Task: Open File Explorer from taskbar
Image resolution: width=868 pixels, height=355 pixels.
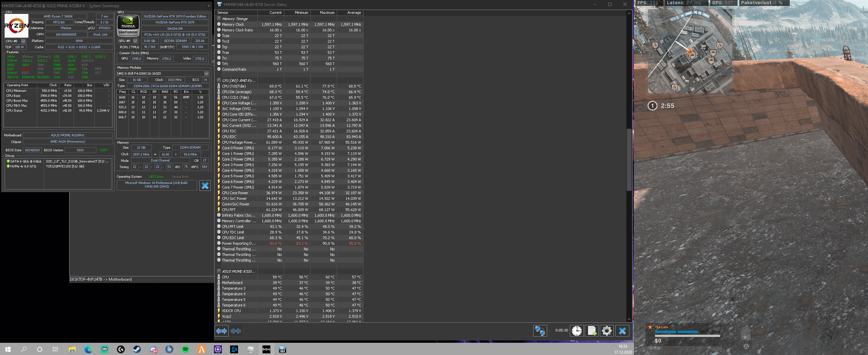Action: coord(72,349)
